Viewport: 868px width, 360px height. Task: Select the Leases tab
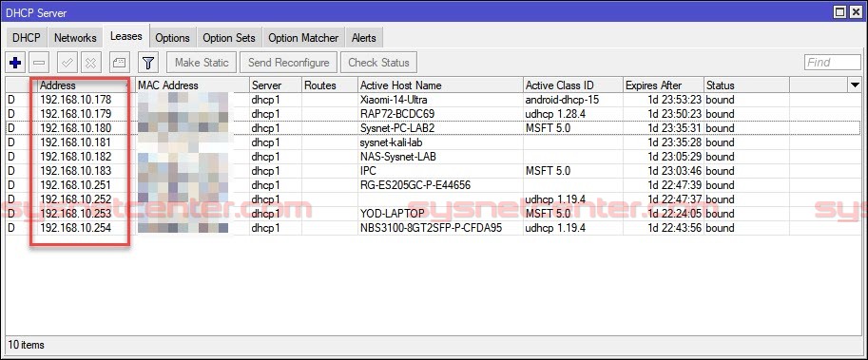pyautogui.click(x=126, y=36)
